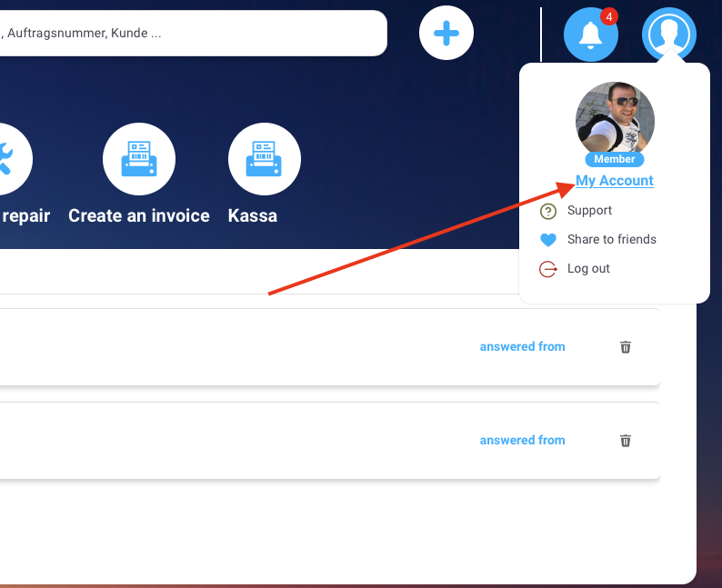This screenshot has height=588, width=722.
Task: Open second row's answered from link
Action: click(522, 440)
